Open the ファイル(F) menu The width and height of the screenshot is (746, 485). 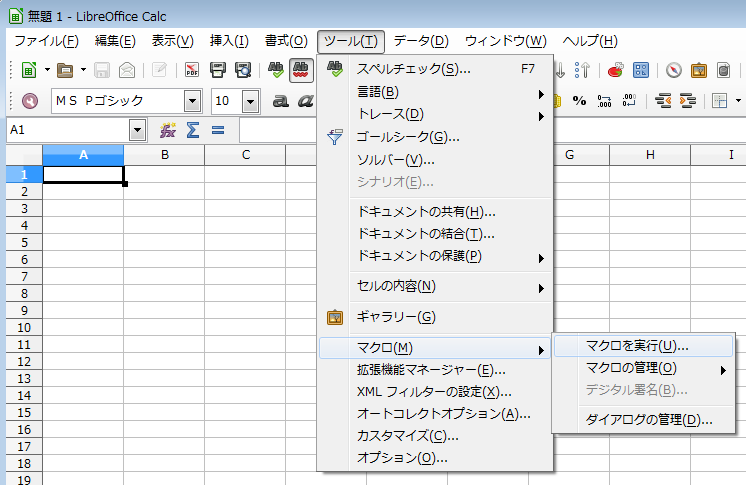[x=46, y=41]
